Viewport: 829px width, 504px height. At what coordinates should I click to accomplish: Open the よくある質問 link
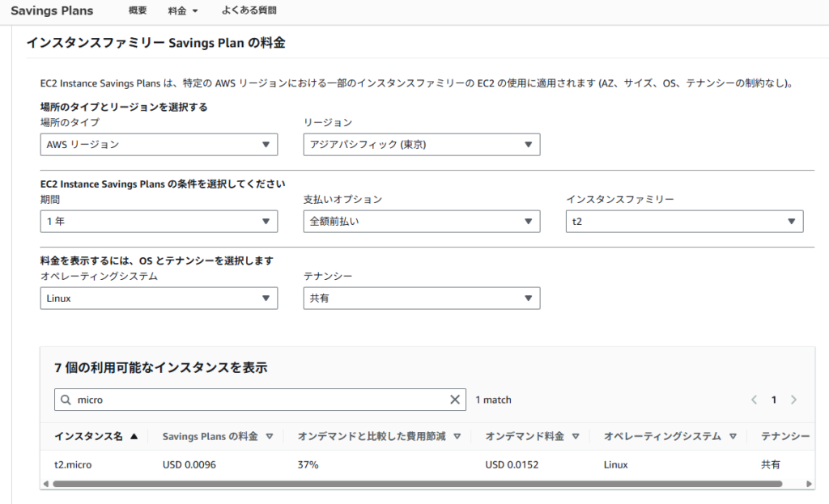[249, 11]
